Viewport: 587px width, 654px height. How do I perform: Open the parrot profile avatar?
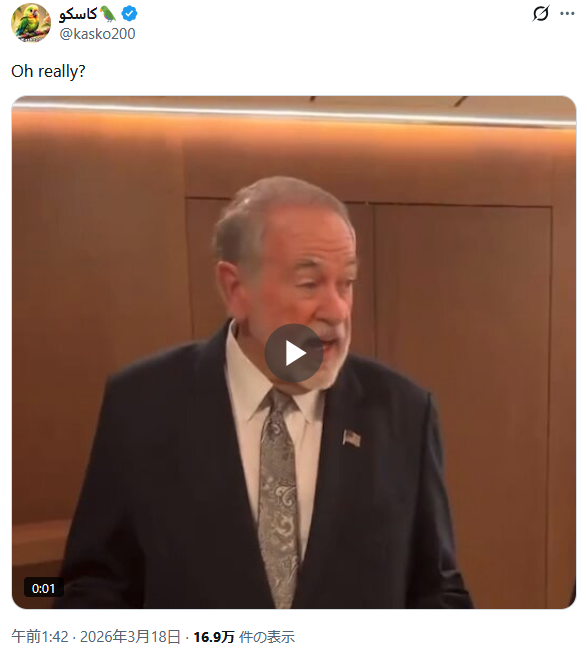coord(30,23)
